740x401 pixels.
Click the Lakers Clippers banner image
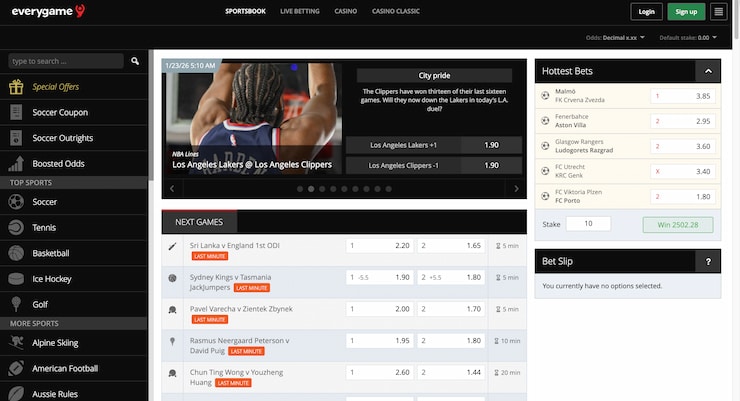(x=253, y=119)
